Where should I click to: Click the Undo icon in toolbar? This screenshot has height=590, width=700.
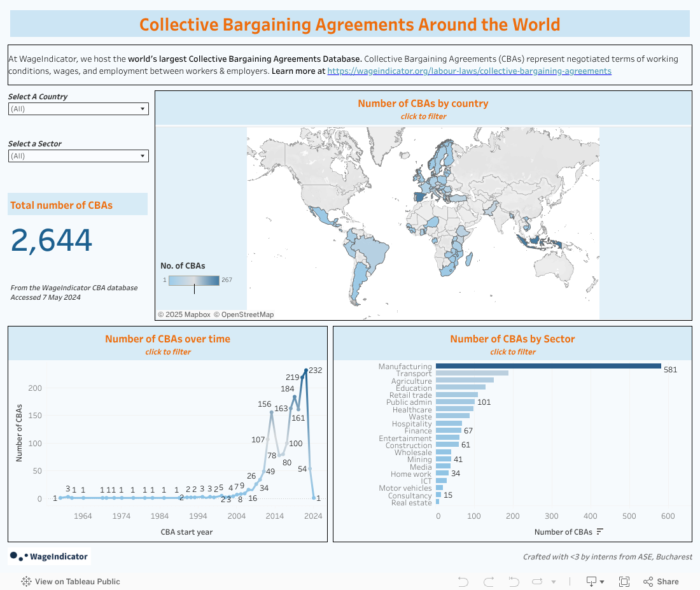click(463, 581)
